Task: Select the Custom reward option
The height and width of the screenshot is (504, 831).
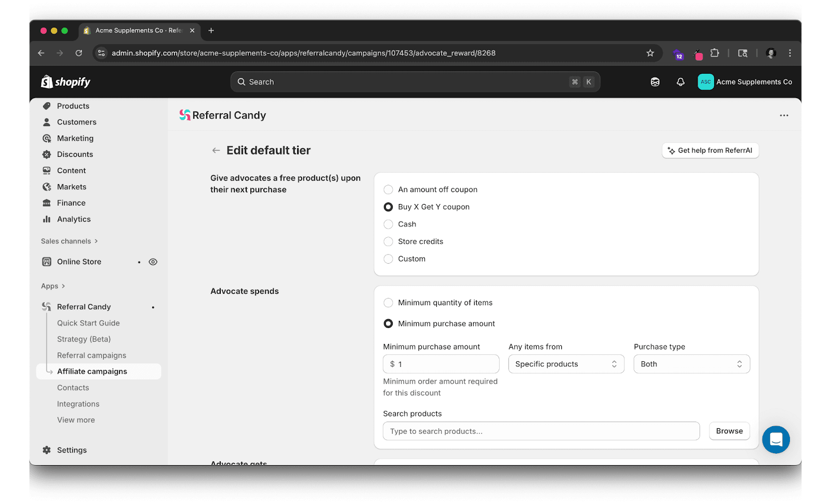Action: (x=388, y=259)
